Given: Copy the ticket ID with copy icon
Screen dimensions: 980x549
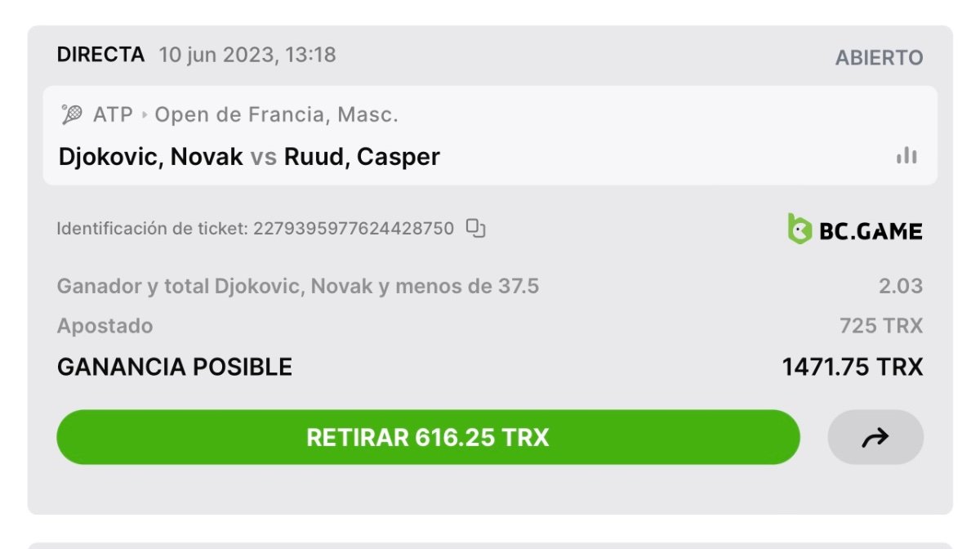Looking at the screenshot, I should [x=475, y=228].
